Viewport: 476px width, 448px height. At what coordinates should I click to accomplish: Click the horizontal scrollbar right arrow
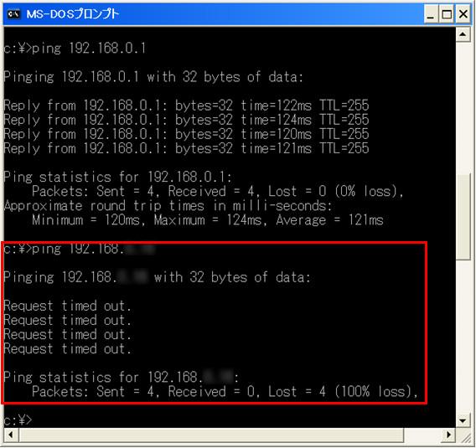tap(448, 435)
